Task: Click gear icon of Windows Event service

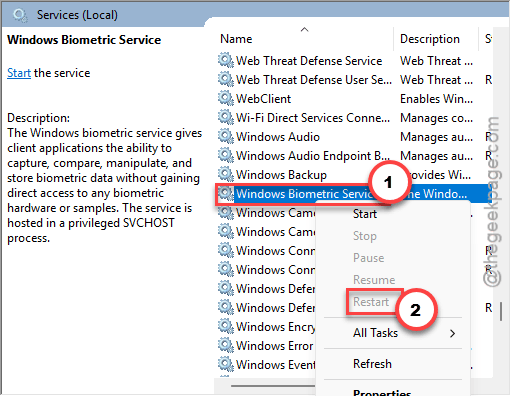Action: click(226, 364)
